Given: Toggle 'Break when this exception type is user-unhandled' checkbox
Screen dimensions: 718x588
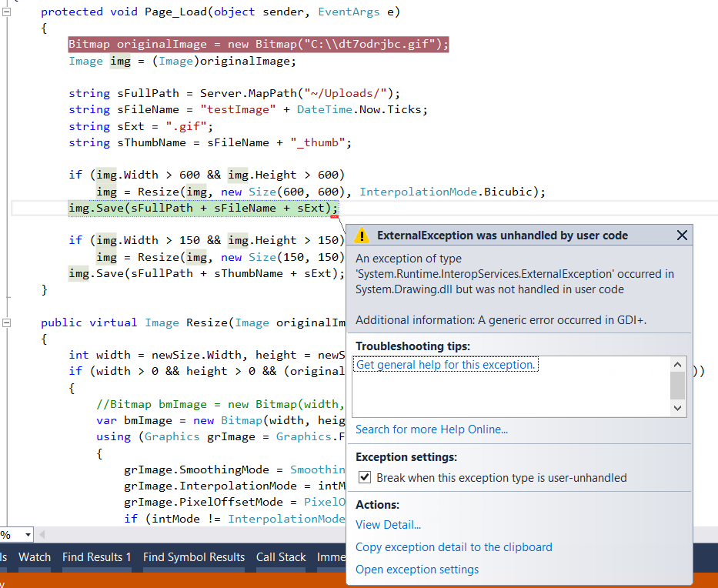Looking at the screenshot, I should (x=365, y=477).
